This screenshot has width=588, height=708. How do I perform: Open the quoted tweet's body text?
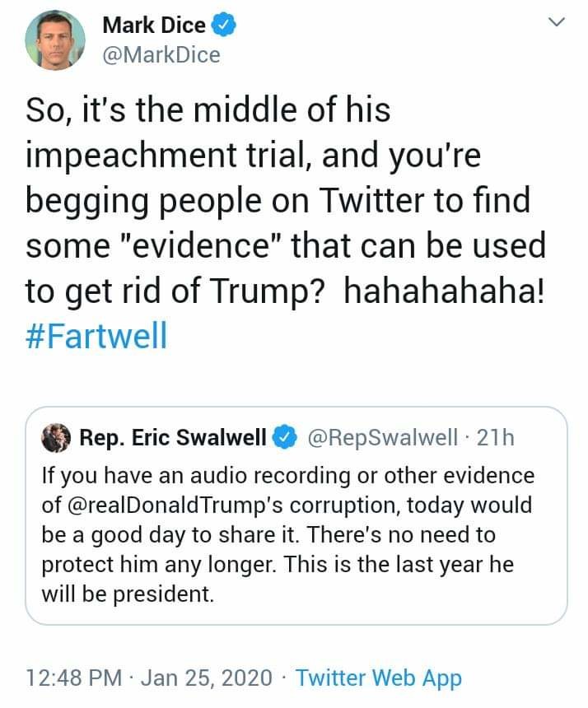click(x=288, y=535)
